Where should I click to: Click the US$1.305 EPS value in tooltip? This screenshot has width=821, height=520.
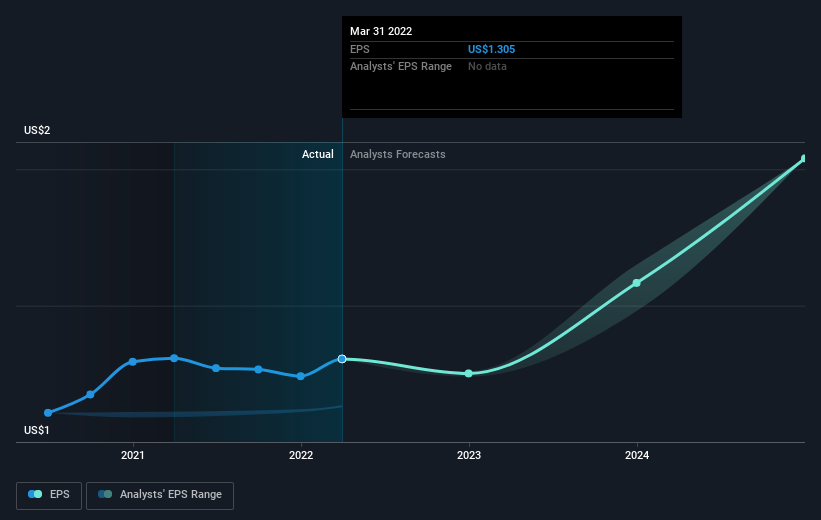[491, 49]
